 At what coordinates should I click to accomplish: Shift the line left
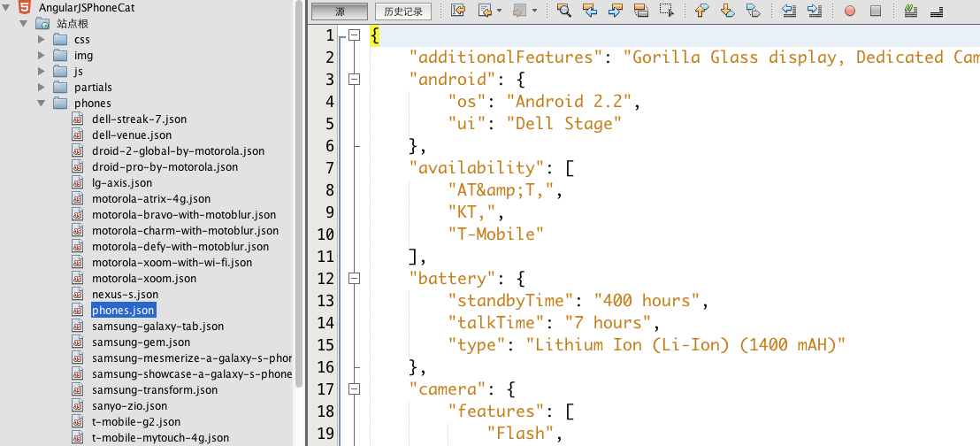(788, 11)
